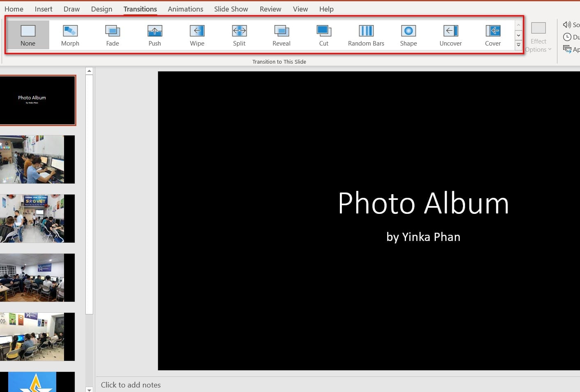Apply the Fade transition
This screenshot has width=580, height=392.
click(112, 35)
